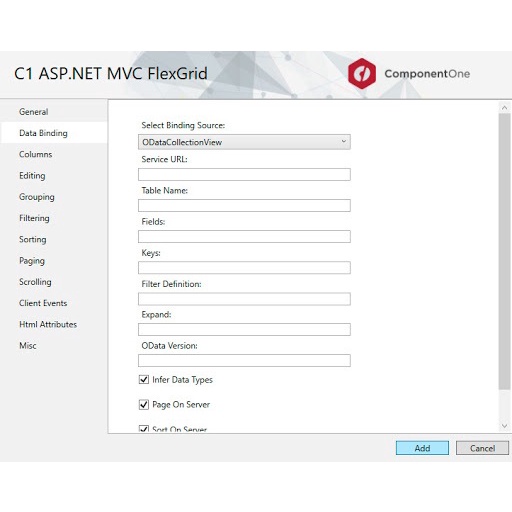Expand the Select Binding Source dropdown

click(244, 142)
